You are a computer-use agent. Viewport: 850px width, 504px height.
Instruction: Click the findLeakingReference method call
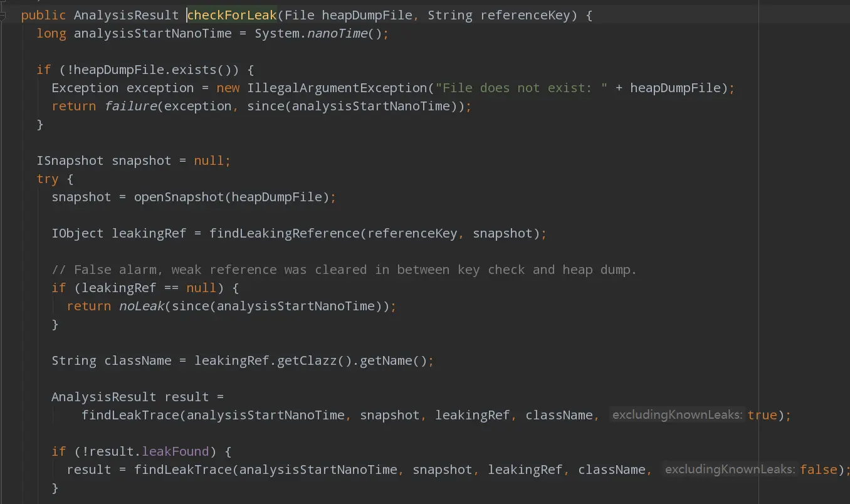point(285,233)
